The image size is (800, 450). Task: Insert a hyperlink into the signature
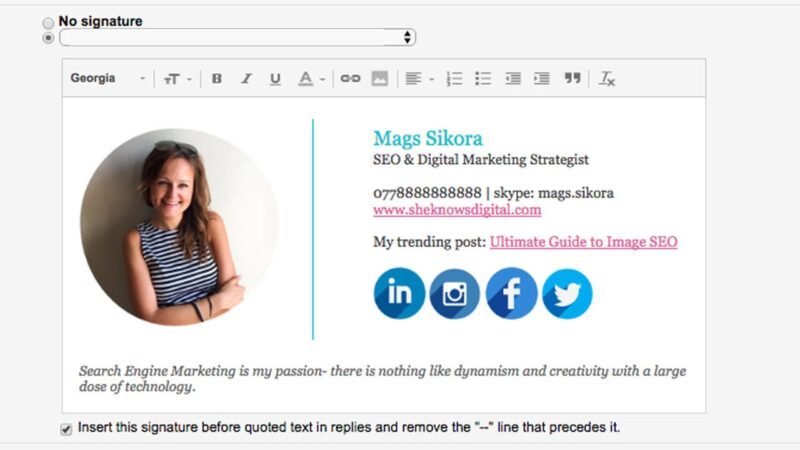[351, 79]
